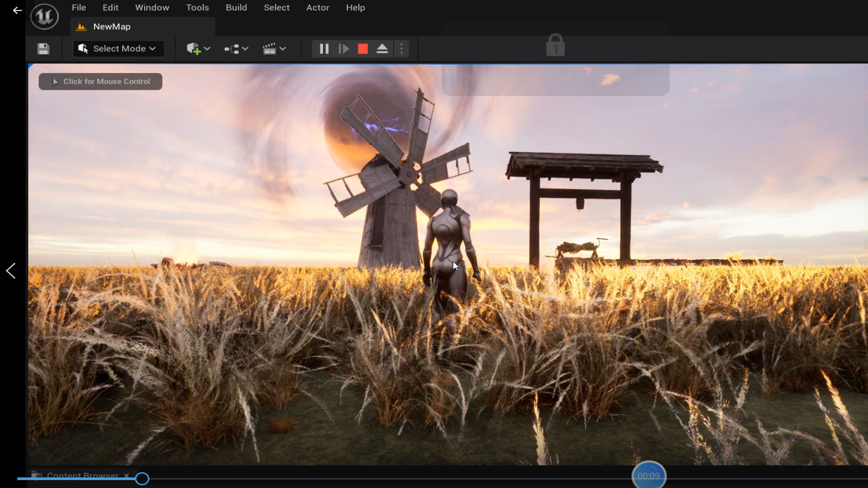Click the 00:09 timer circle

coord(648,475)
